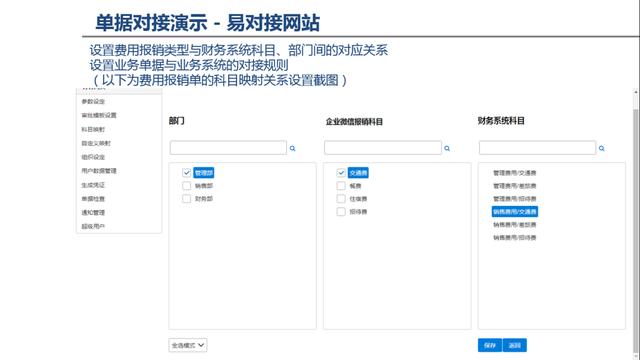The width and height of the screenshot is (640, 360).
Task: Check the 餐费 expense checkbox
Action: 341,186
